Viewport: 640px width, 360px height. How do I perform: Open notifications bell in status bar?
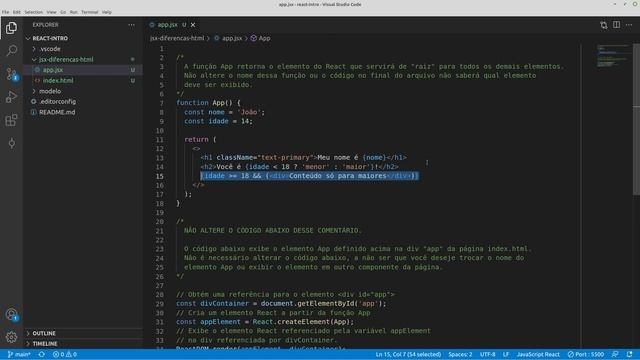click(x=629, y=354)
